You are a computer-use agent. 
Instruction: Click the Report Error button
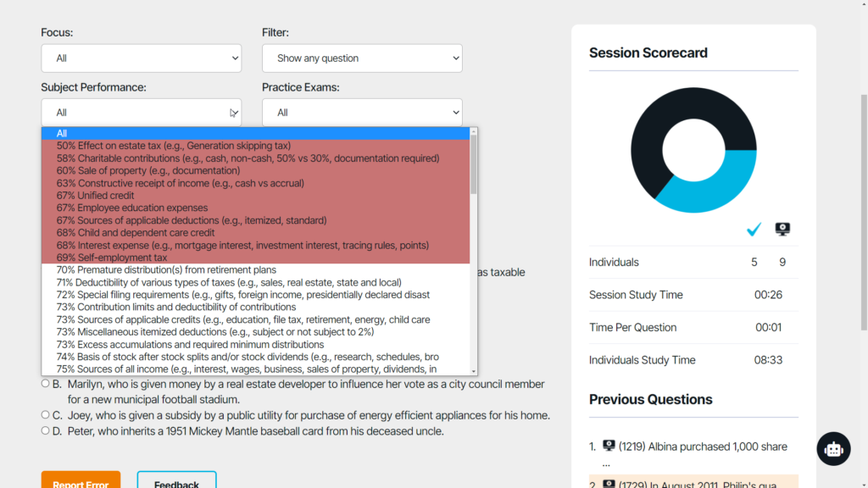(81, 483)
